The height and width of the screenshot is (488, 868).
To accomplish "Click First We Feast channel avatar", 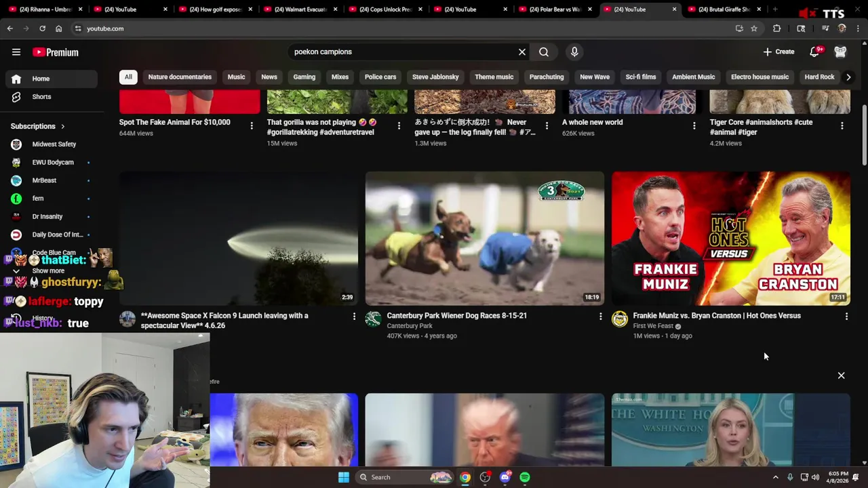I will (x=620, y=319).
